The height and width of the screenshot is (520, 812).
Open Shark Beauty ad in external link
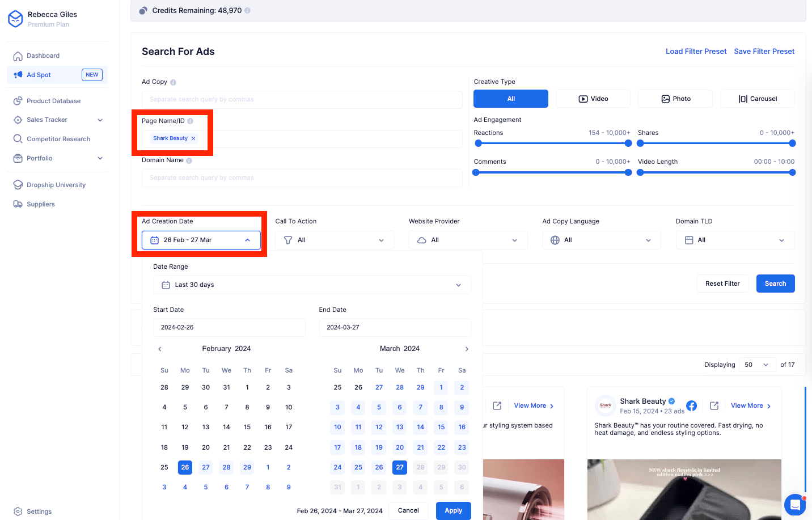[714, 406]
